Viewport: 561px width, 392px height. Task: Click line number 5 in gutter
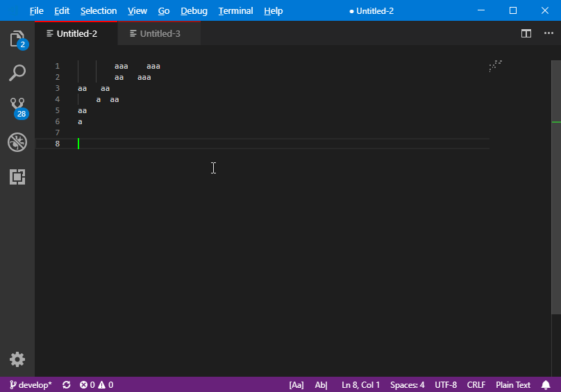[x=57, y=110]
